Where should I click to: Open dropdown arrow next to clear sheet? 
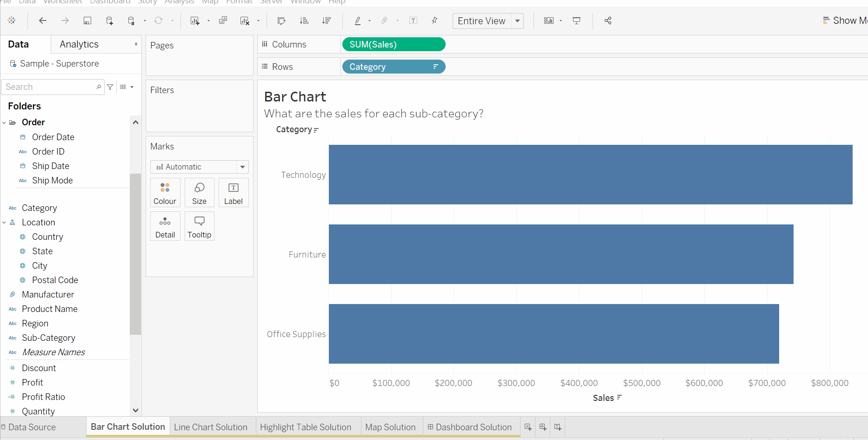click(258, 20)
